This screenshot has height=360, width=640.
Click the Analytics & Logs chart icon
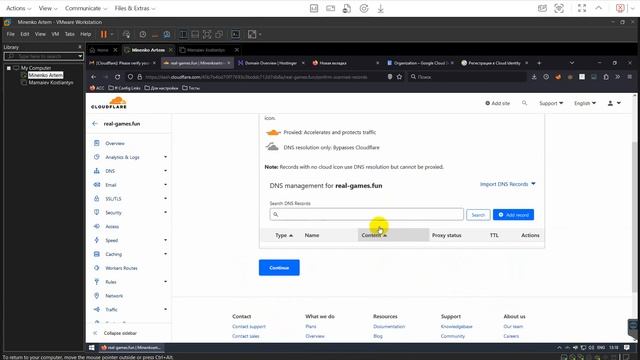(x=97, y=157)
